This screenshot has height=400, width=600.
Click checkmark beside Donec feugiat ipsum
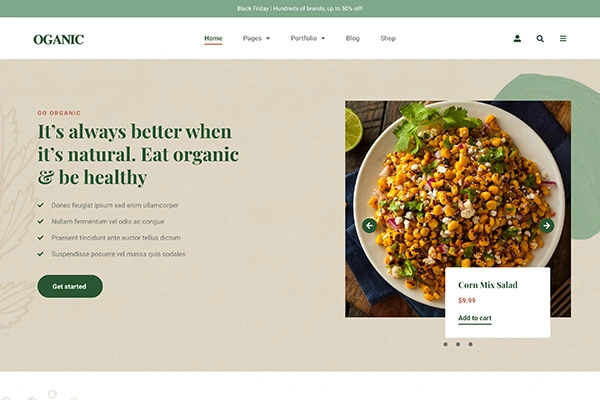(x=41, y=205)
